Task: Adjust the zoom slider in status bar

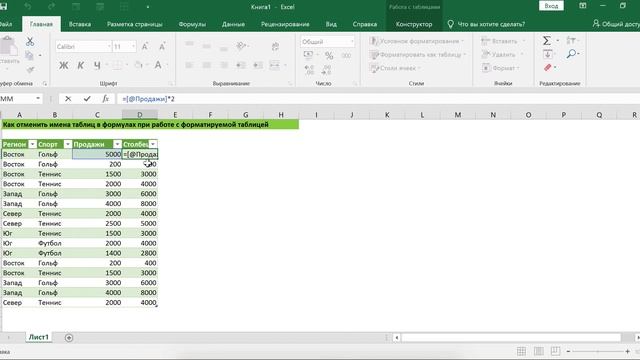Action: [x=598, y=351]
